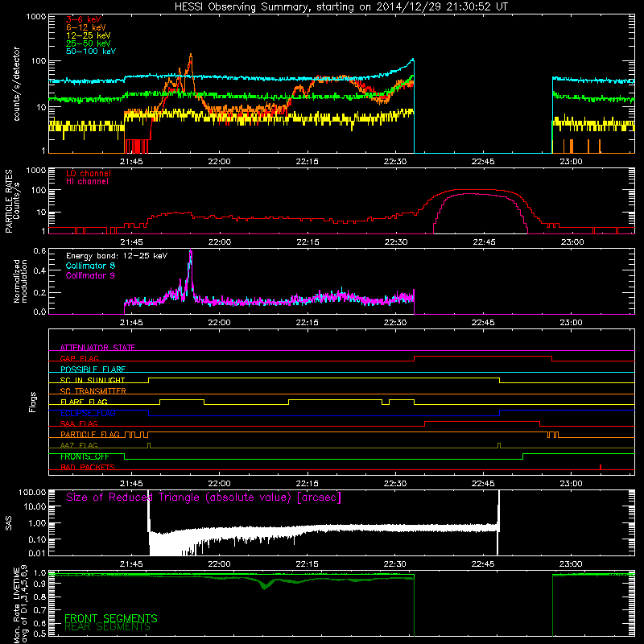This screenshot has width=644, height=644.
Task: Select the 6-12 keV legend label
Action: tap(86, 27)
